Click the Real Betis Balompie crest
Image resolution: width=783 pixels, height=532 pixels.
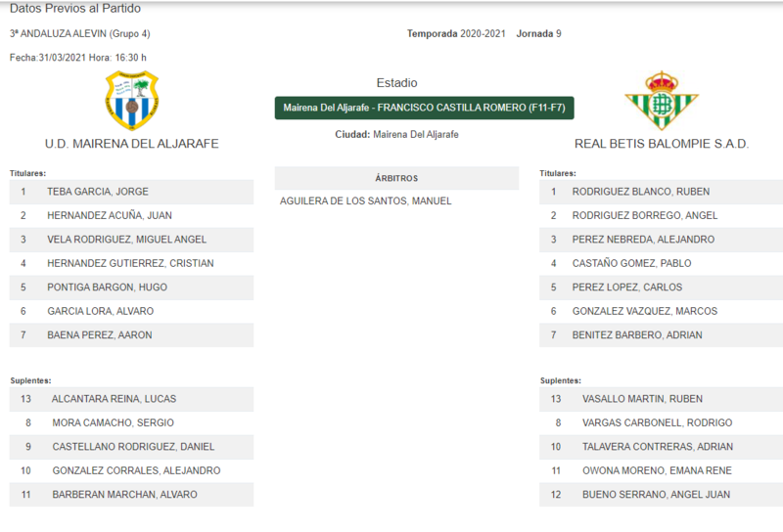point(662,101)
